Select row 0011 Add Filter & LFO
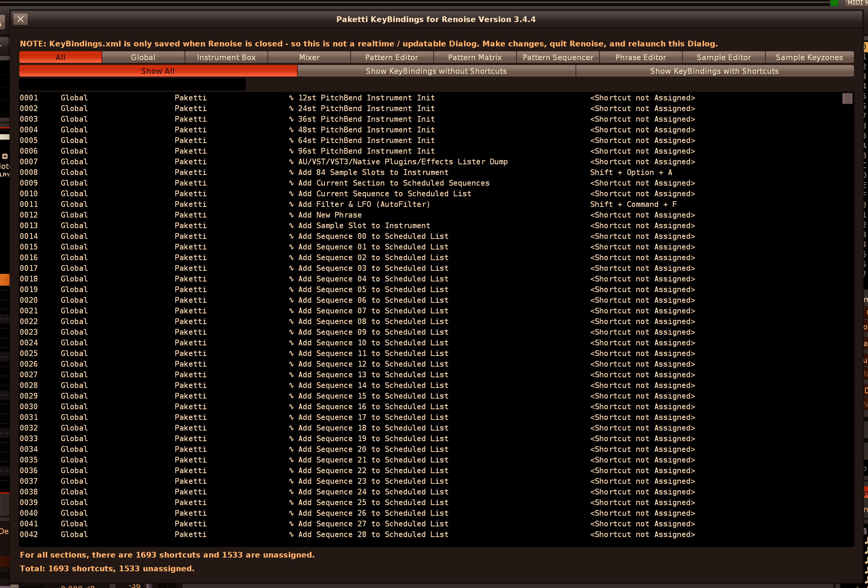The height and width of the screenshot is (588, 868). pos(364,204)
